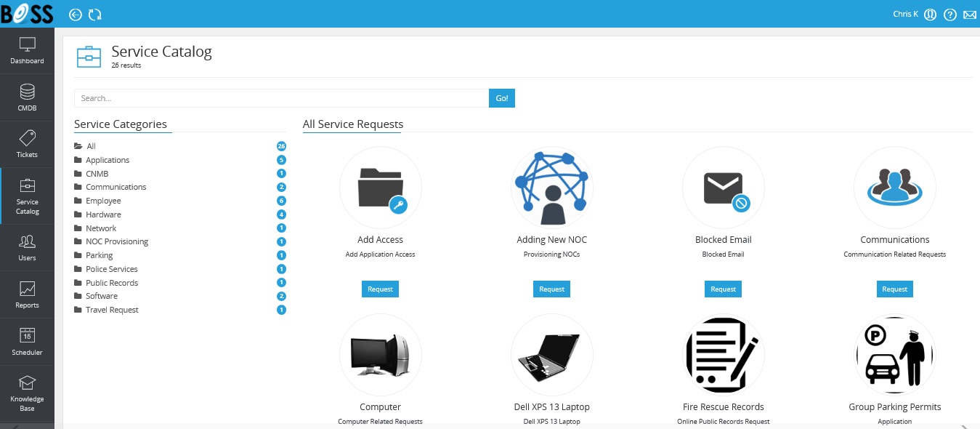Open the Adding New NOC title link
The width and height of the screenshot is (980, 429).
[x=552, y=240]
